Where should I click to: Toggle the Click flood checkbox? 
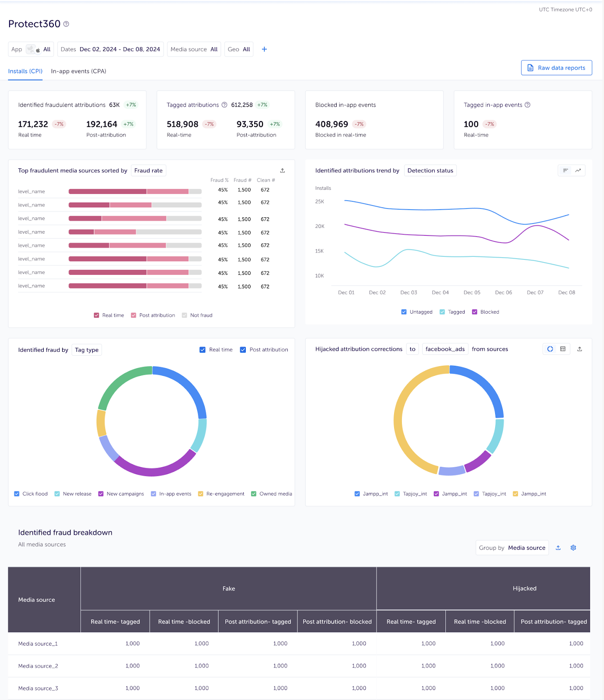pos(17,494)
